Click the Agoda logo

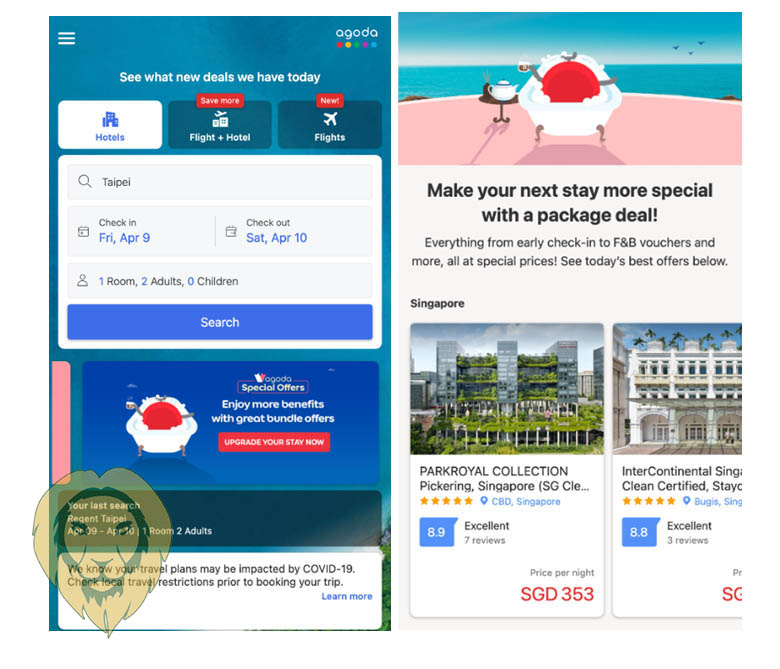357,37
